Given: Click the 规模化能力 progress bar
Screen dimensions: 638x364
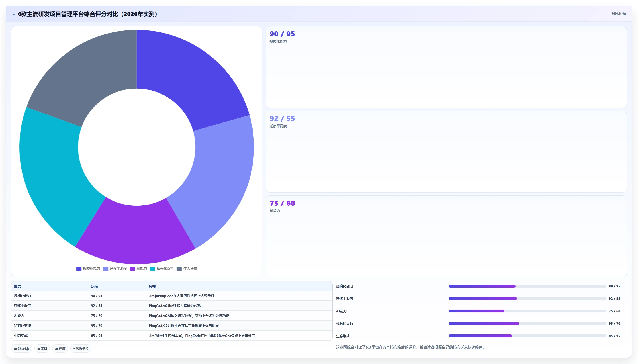Looking at the screenshot, I should click(527, 286).
